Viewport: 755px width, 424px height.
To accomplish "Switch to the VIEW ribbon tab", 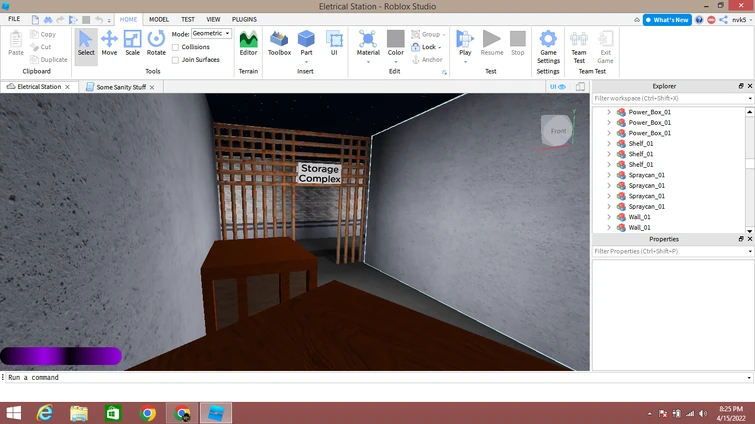I will [x=213, y=19].
